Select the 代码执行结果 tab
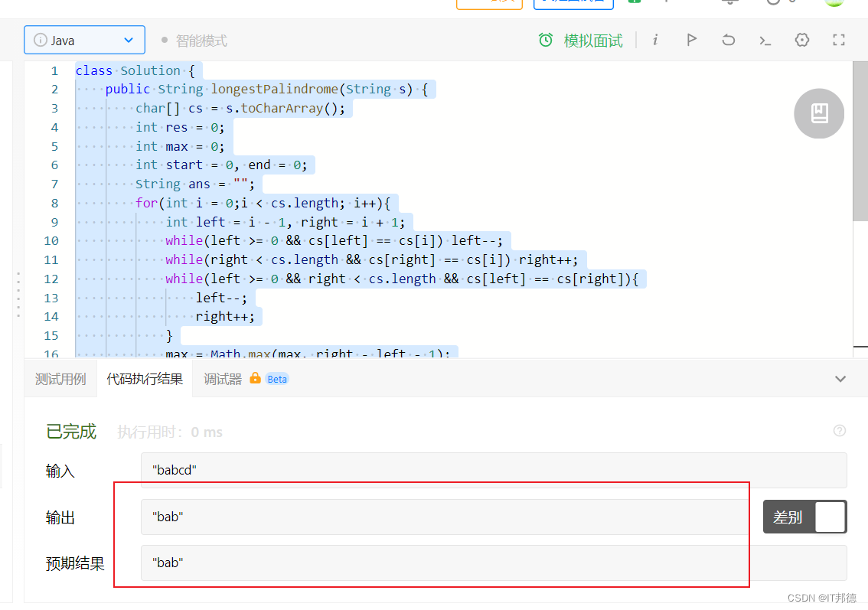868x610 pixels. point(145,379)
